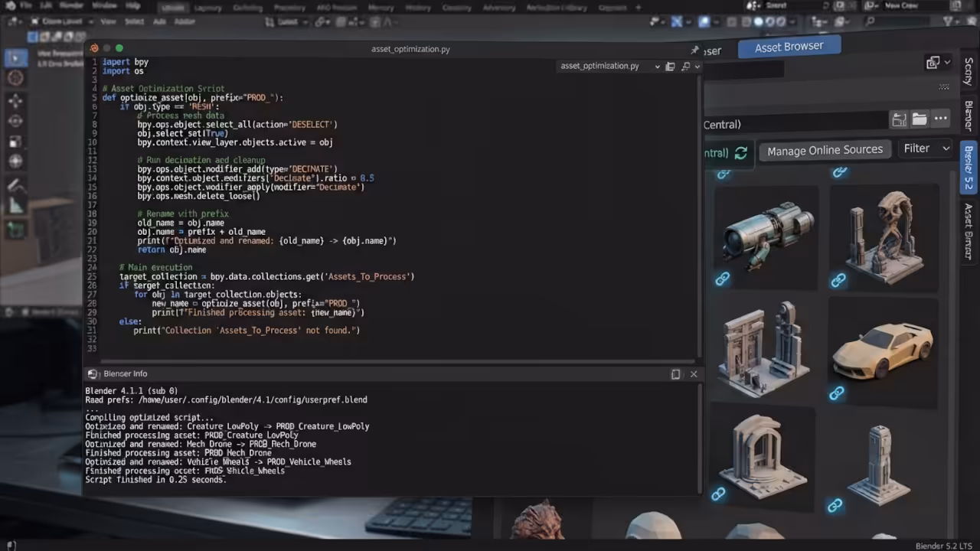Click the maximize icon of the Info panel
Image resolution: width=980 pixels, height=551 pixels.
coord(675,374)
